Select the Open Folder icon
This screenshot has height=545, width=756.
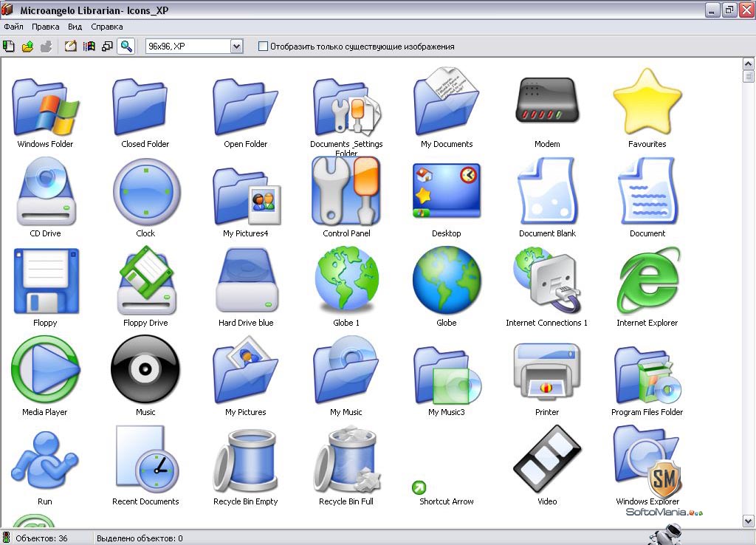[x=245, y=107]
